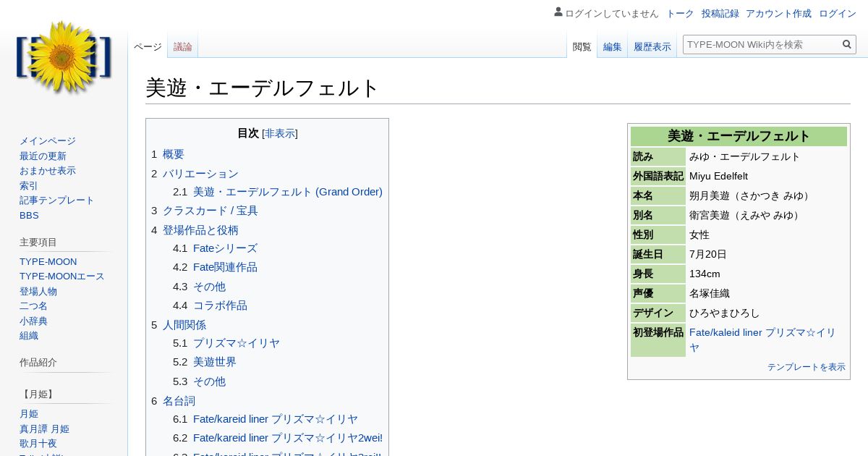Screen dimensions: 868x456
Task: Open 投稿記録 in the top bar
Action: (720, 13)
